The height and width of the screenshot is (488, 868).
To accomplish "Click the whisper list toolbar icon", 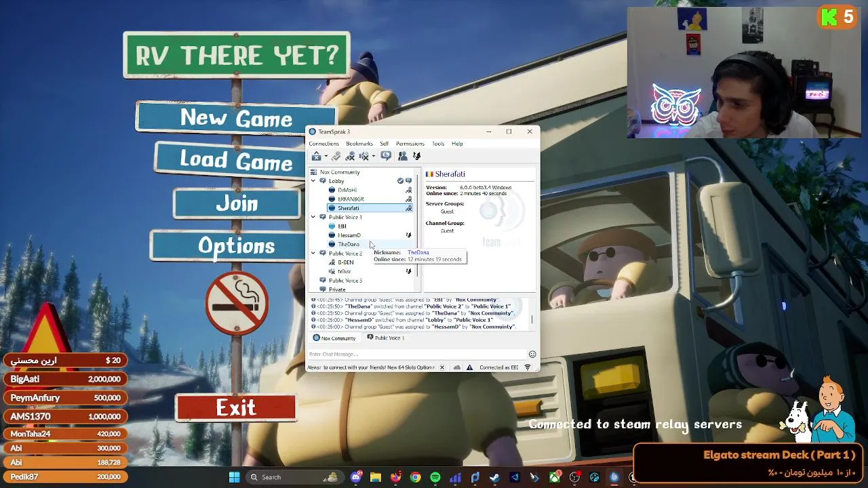I will coord(417,157).
